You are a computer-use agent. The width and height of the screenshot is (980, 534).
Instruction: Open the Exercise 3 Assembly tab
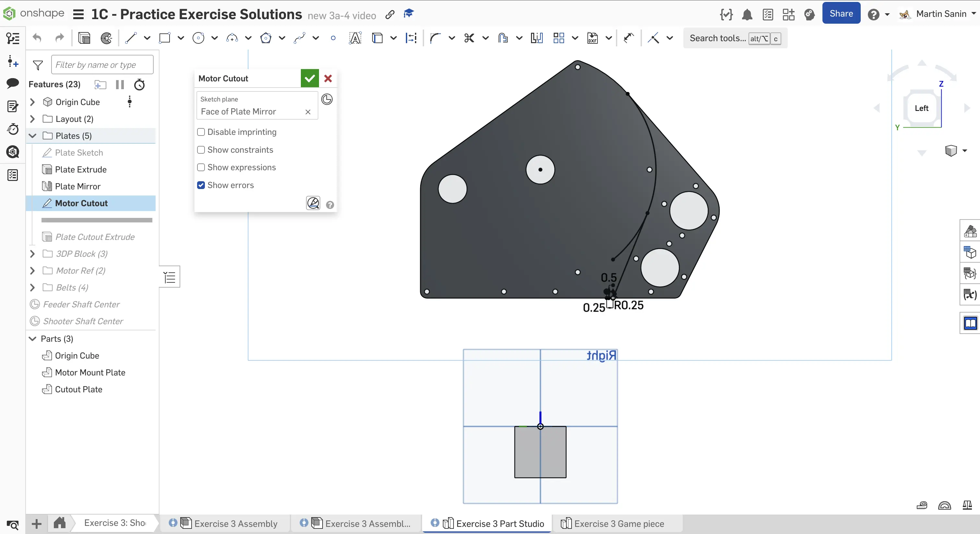235,524
